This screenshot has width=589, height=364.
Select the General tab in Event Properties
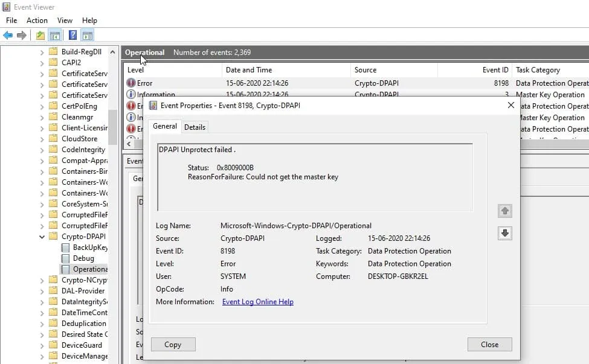pyautogui.click(x=164, y=126)
